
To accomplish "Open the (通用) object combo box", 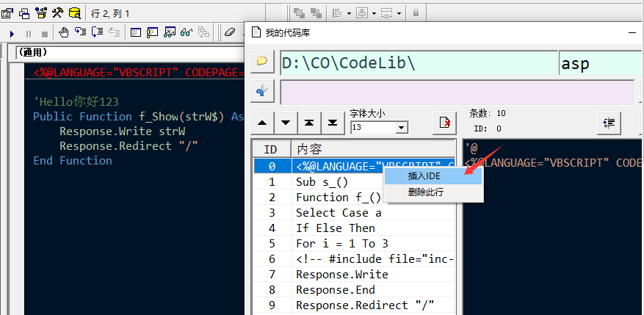I will [129, 52].
